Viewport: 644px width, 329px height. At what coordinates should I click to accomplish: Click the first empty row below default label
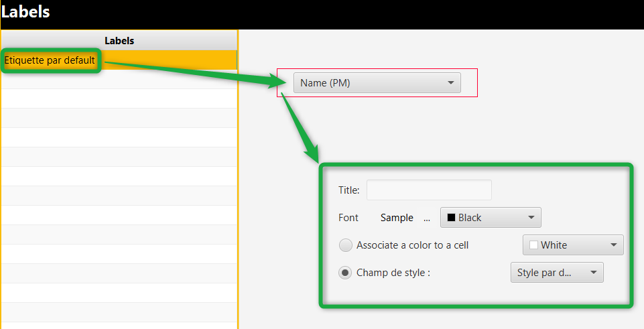pos(119,79)
